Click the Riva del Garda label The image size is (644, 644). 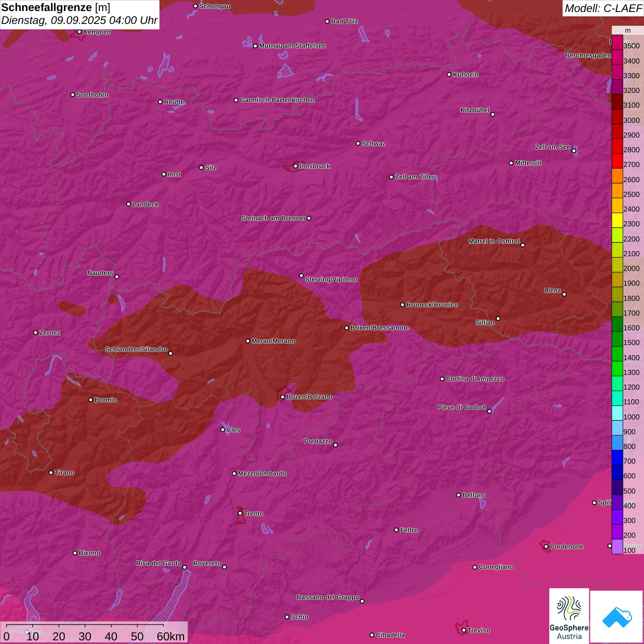[x=159, y=563]
